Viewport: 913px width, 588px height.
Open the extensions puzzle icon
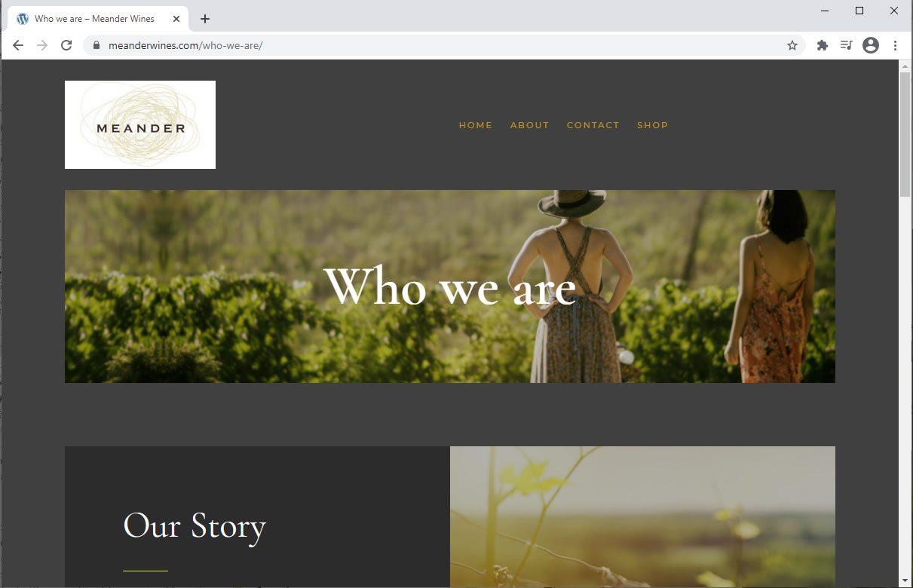pyautogui.click(x=823, y=45)
